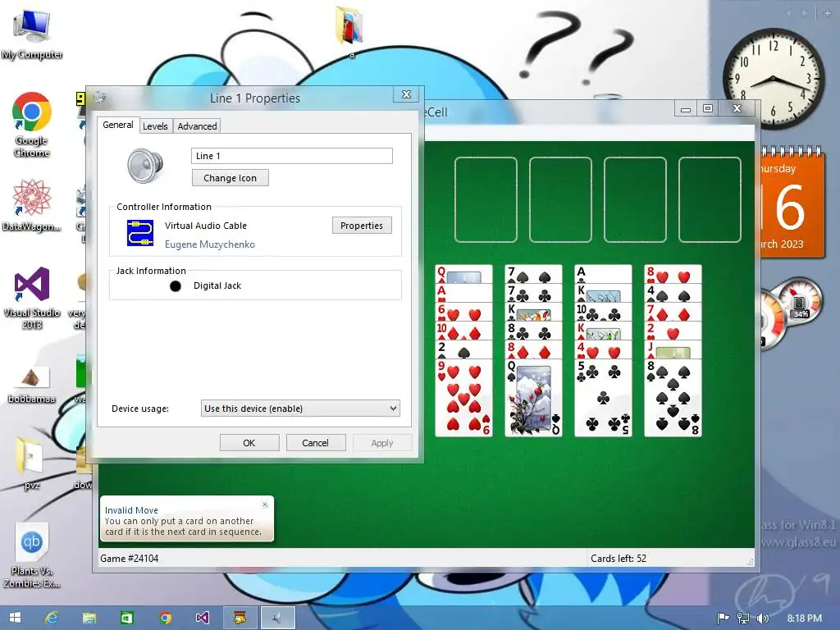This screenshot has height=630, width=840.
Task: Open the Windows Start button
Action: pyautogui.click(x=15, y=618)
